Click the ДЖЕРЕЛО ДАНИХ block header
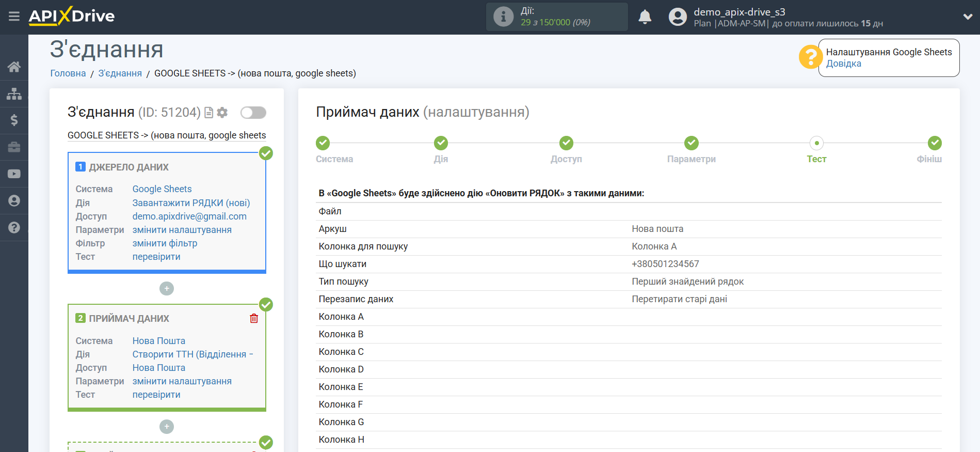 click(x=128, y=167)
